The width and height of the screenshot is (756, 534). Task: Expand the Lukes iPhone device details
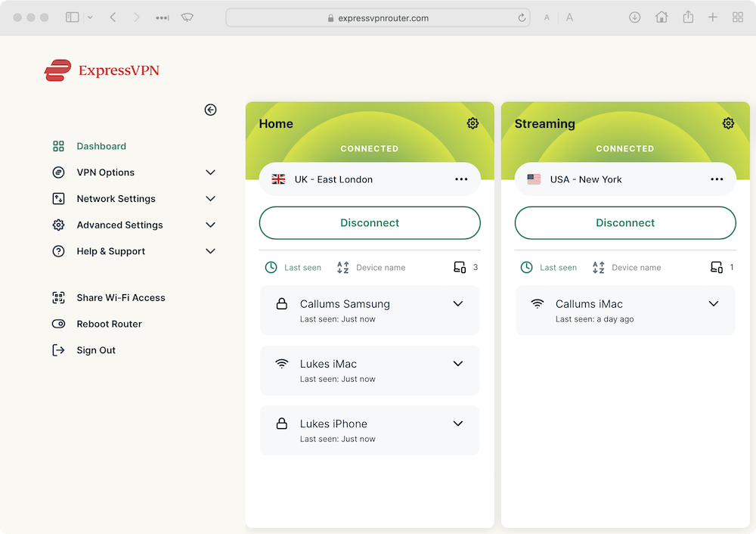pos(457,424)
